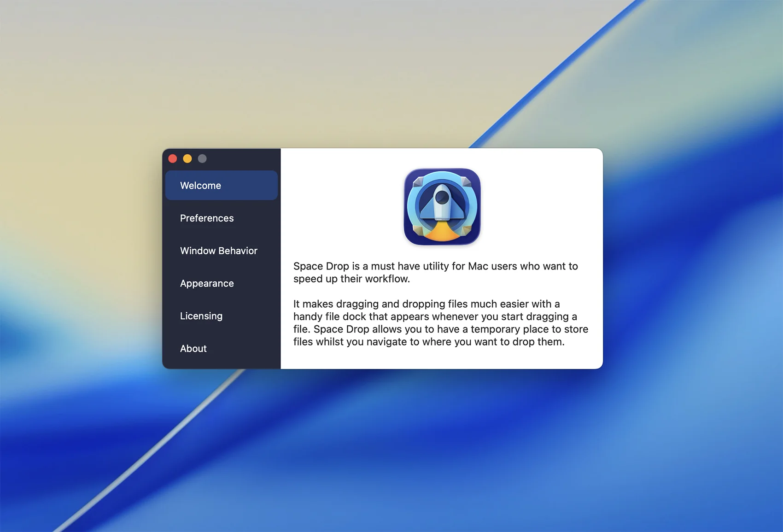Click the paragraph beginning "Space Drop is a must"
783x532 pixels.
click(x=435, y=272)
